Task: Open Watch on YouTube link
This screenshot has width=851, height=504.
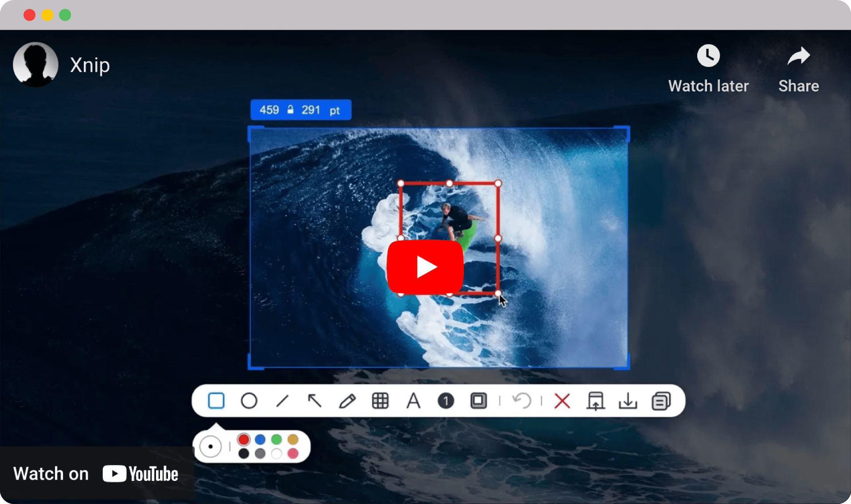Action: coord(96,474)
